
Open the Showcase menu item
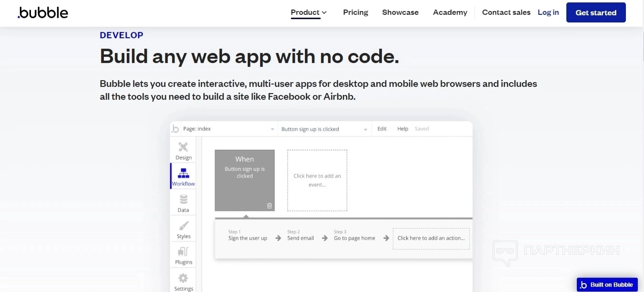click(400, 12)
